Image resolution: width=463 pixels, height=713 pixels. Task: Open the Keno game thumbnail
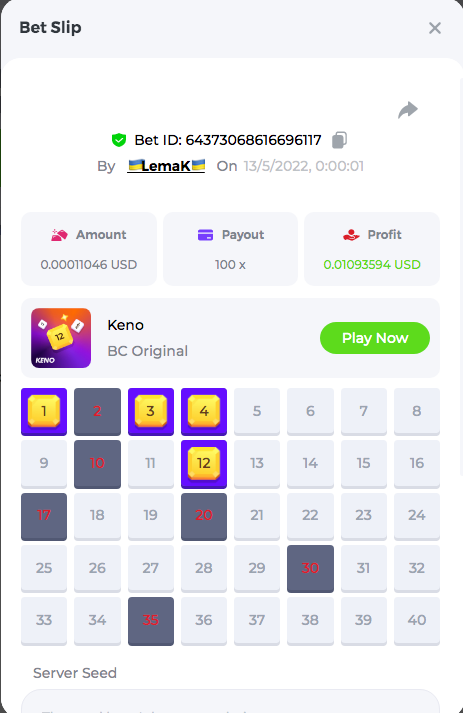(61, 338)
